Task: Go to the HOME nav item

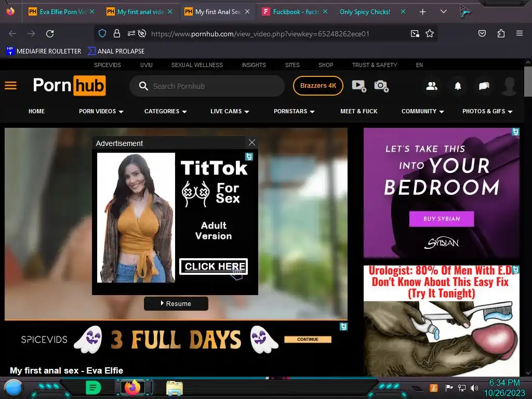Action: 37,111
